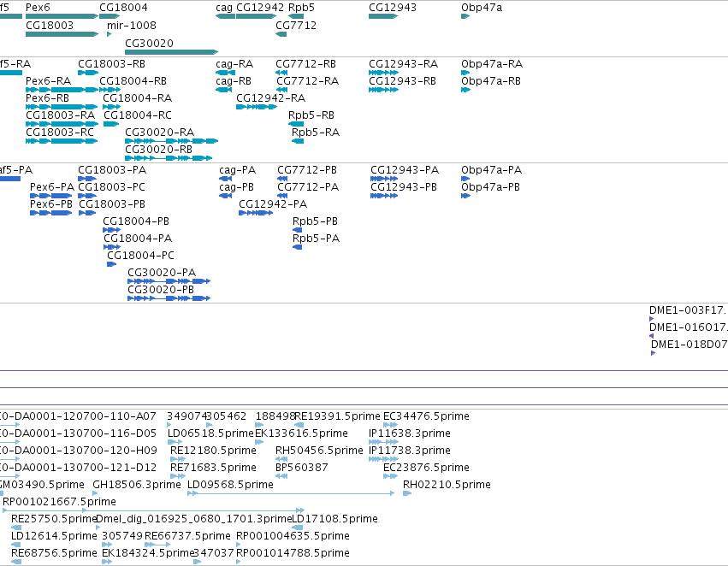Click protein Rpb5-PB
Viewport: 728px width, 566px height.
coord(315,221)
